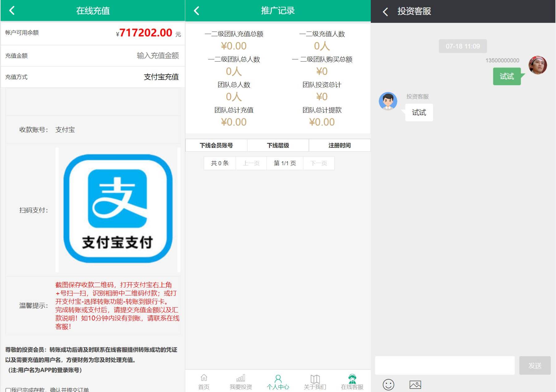Viewport: 556px width, 392px height.
Task: Click the Alipay 支付宝支付 QR image
Action: pyautogui.click(x=118, y=209)
